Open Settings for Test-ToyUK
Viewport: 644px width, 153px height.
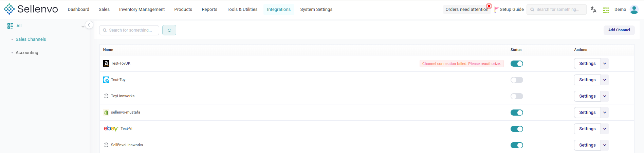click(587, 64)
